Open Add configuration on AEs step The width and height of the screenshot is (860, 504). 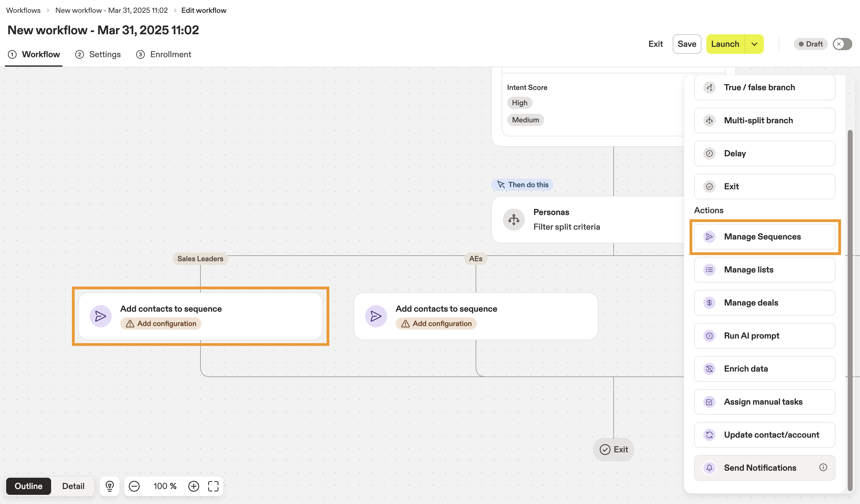click(436, 324)
